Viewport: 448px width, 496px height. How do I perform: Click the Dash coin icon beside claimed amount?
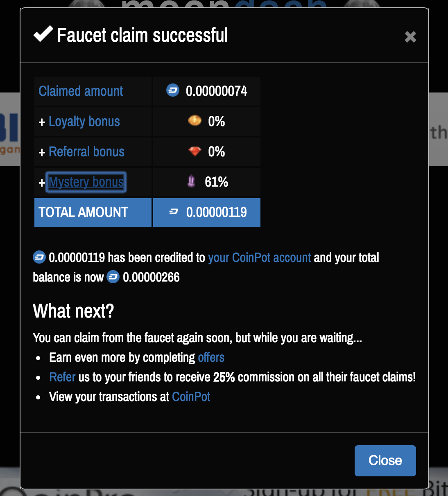point(173,90)
